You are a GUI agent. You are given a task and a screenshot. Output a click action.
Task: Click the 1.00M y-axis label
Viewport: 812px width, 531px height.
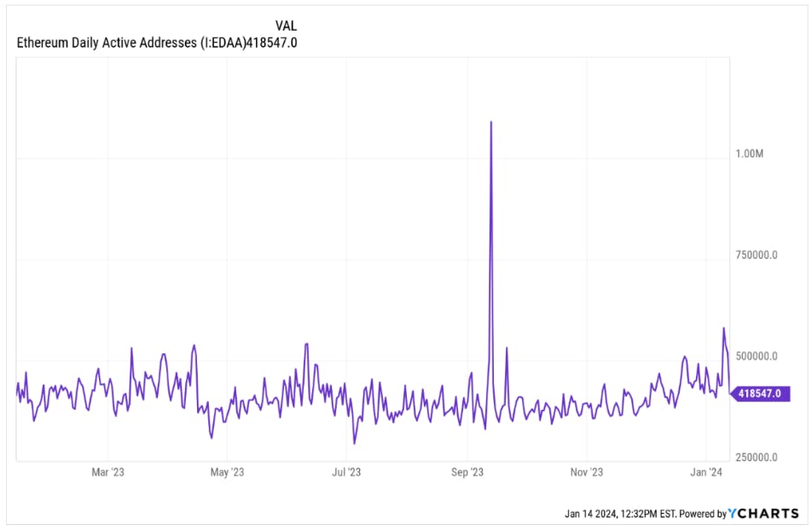(751, 154)
